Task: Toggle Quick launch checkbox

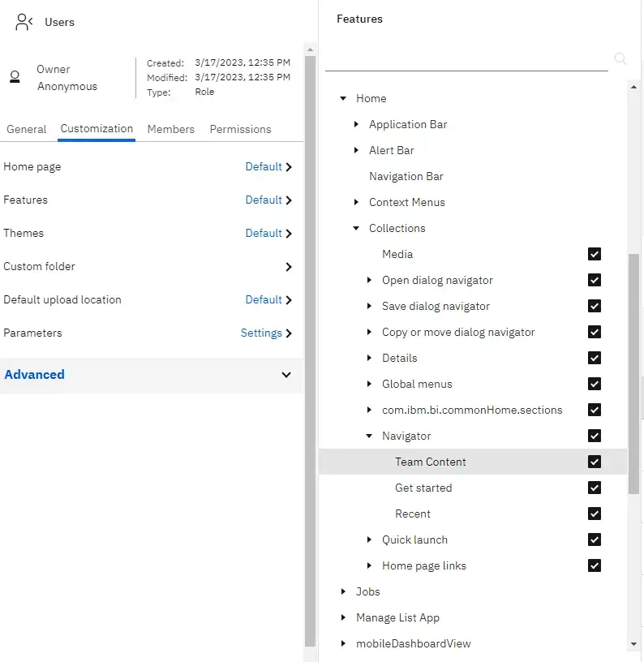Action: coord(595,539)
